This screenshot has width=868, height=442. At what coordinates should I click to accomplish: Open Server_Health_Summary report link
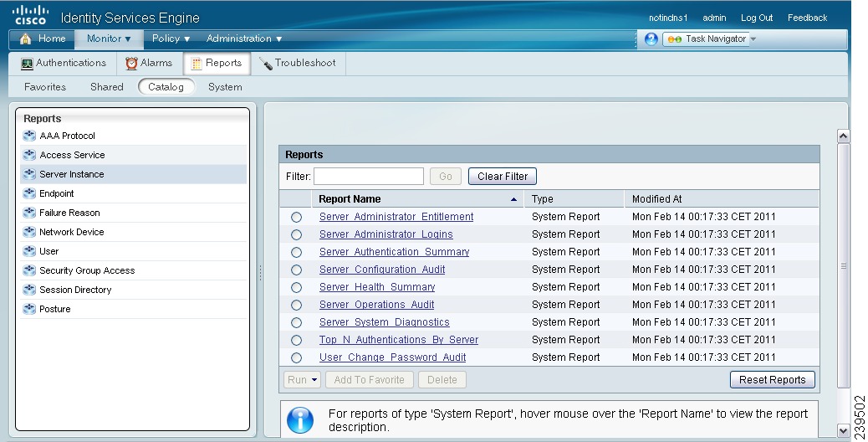pyautogui.click(x=377, y=287)
